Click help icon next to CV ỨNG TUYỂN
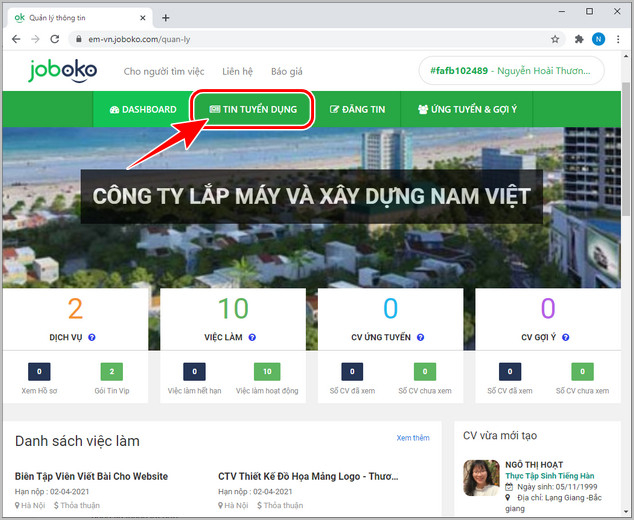Image resolution: width=634 pixels, height=520 pixels. pyautogui.click(x=421, y=337)
